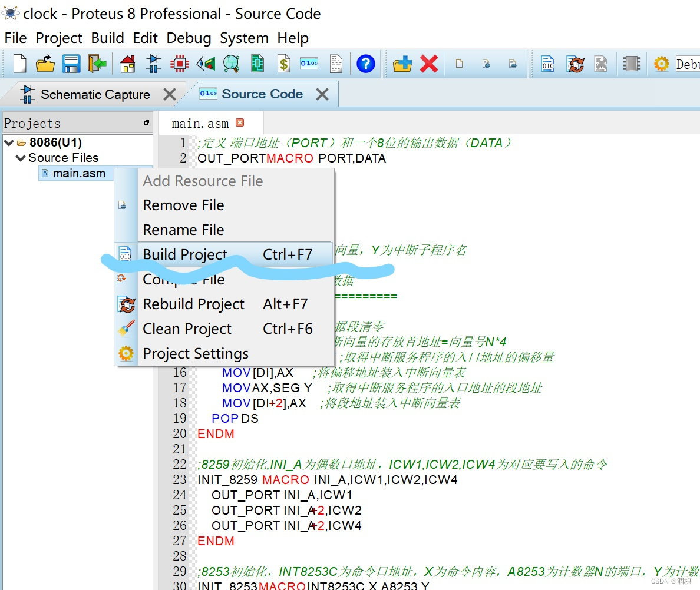Open the System menu
Viewport: 700px width, 590px height.
coord(244,38)
